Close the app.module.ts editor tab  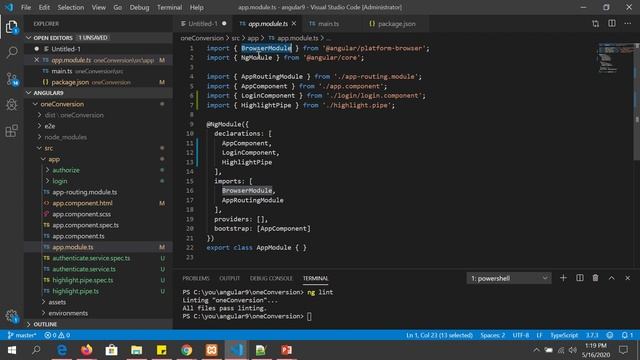pyautogui.click(x=294, y=24)
